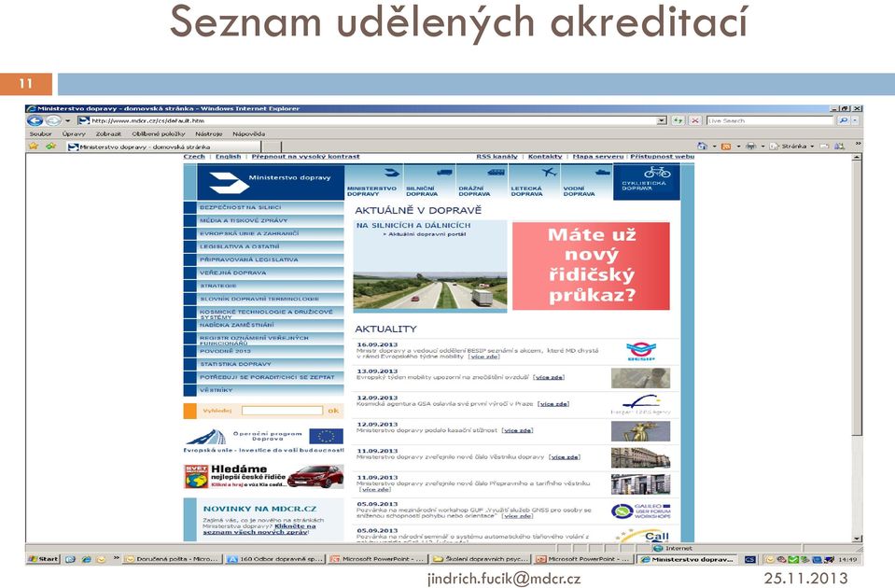This screenshot has height=588, width=895.
Task: Click the Vyhledej search text field
Action: pos(282,411)
